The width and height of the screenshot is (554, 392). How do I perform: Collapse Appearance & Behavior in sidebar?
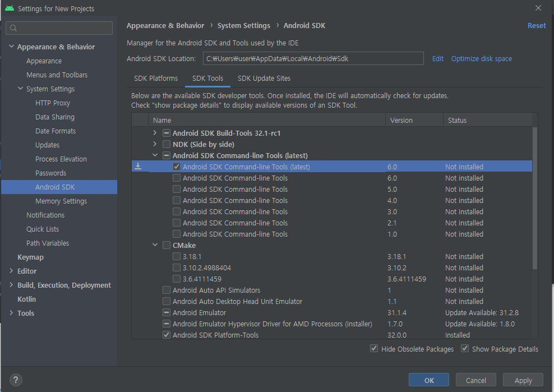click(x=11, y=47)
